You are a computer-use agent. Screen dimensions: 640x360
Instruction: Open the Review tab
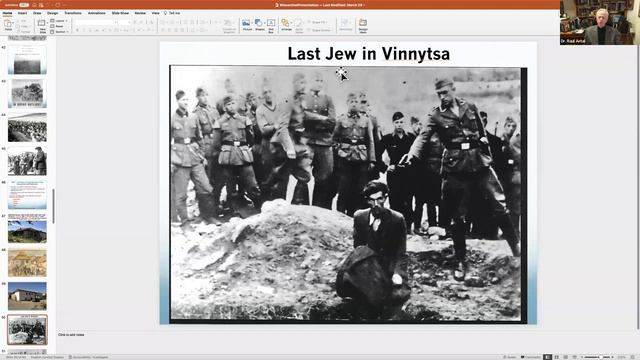(140, 13)
